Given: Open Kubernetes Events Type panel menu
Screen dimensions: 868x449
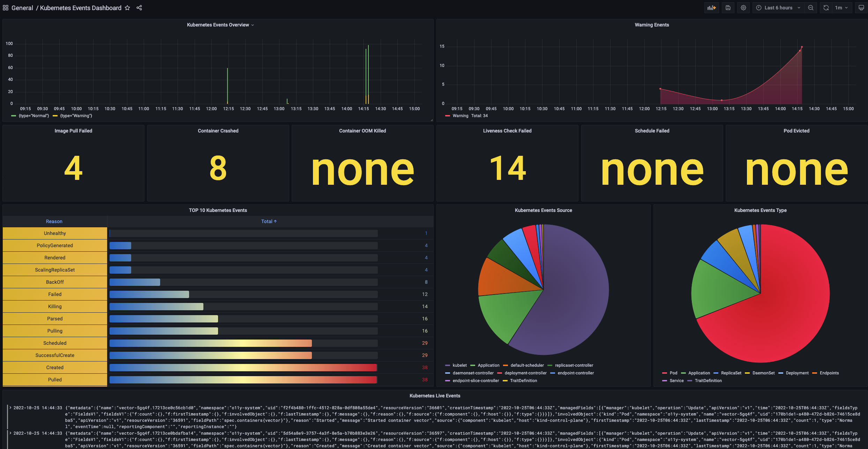Looking at the screenshot, I should (x=760, y=210).
